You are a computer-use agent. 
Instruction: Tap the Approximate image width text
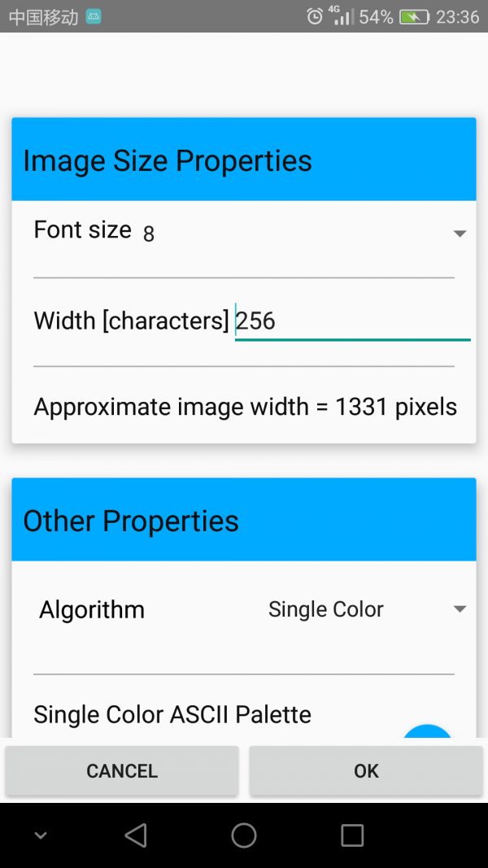[245, 407]
